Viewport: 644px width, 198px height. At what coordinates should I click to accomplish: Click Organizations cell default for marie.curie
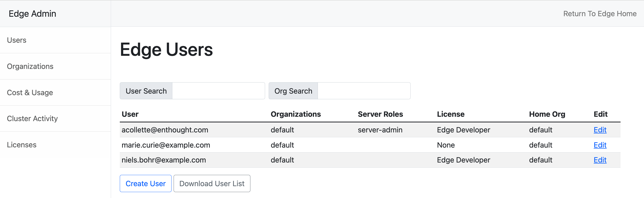(282, 145)
